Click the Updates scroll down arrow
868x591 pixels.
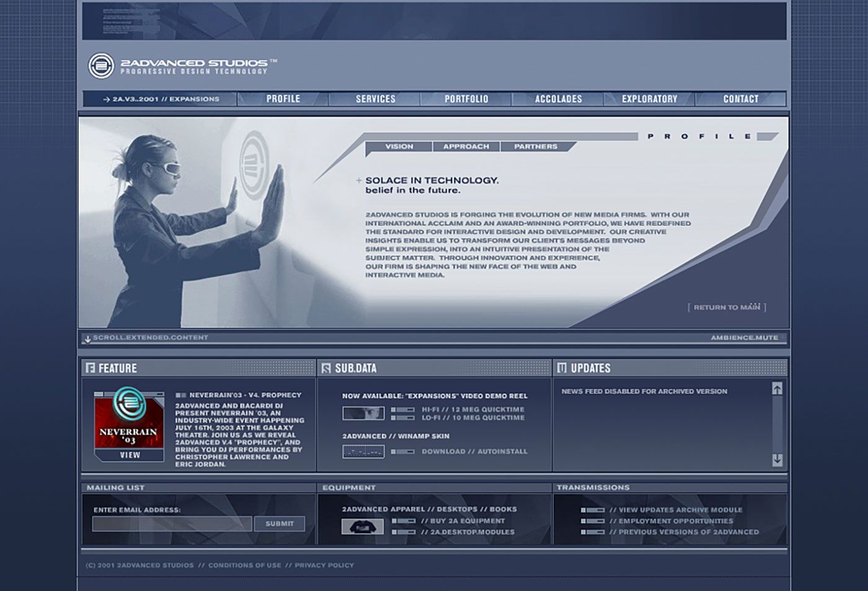[x=777, y=460]
